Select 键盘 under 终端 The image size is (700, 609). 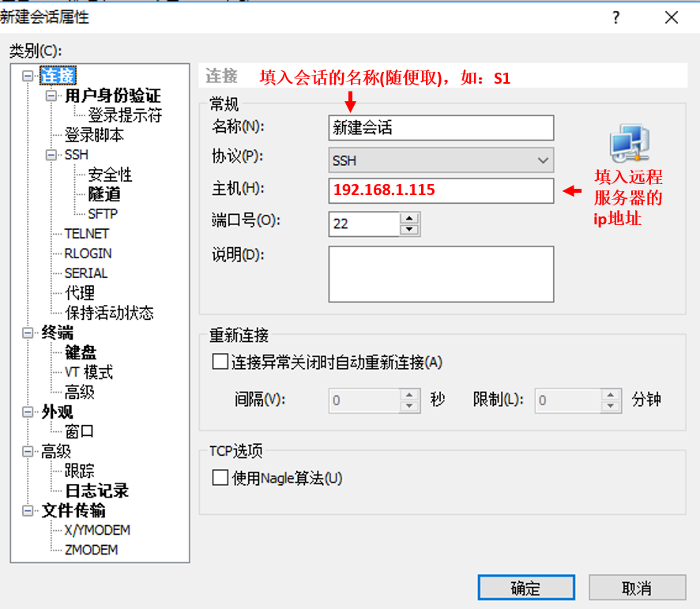point(80,352)
